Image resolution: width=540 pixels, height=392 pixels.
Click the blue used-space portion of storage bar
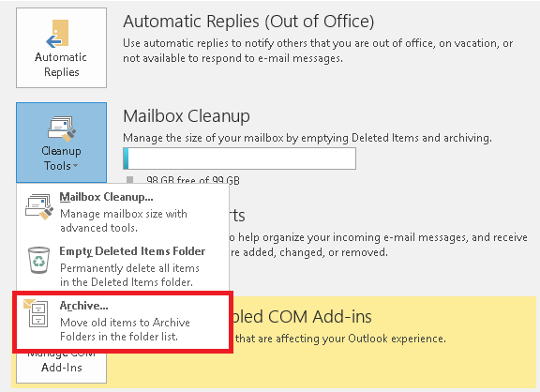126,158
